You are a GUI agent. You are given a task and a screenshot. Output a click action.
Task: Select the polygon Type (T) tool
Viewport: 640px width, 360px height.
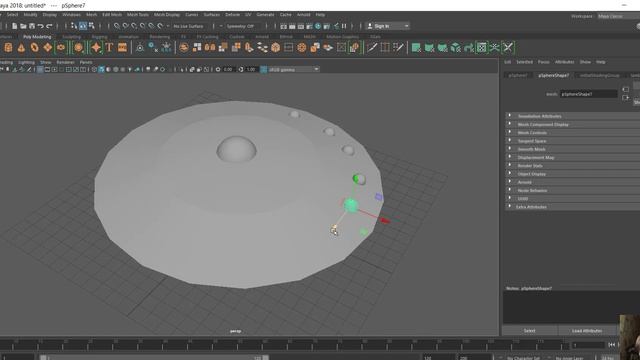[109, 47]
